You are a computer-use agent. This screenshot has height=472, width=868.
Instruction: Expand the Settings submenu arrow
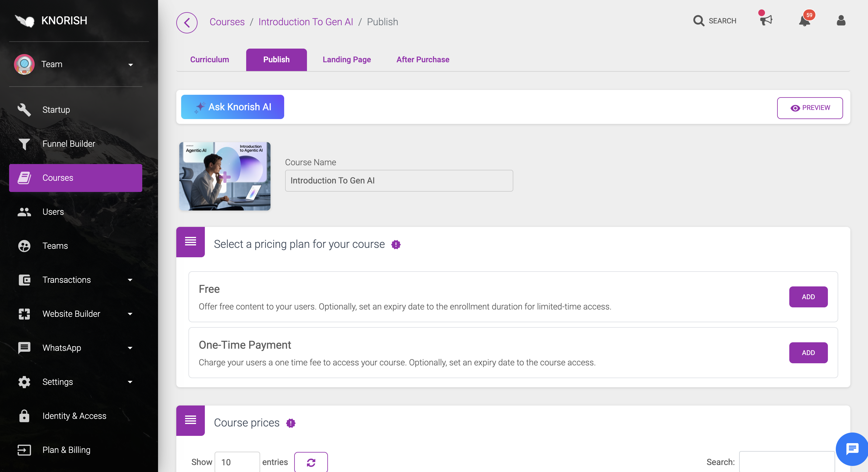click(130, 382)
